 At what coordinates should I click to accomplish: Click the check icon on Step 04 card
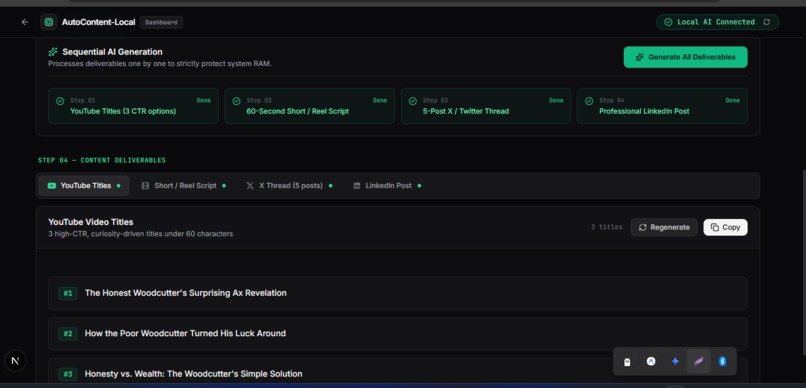589,101
